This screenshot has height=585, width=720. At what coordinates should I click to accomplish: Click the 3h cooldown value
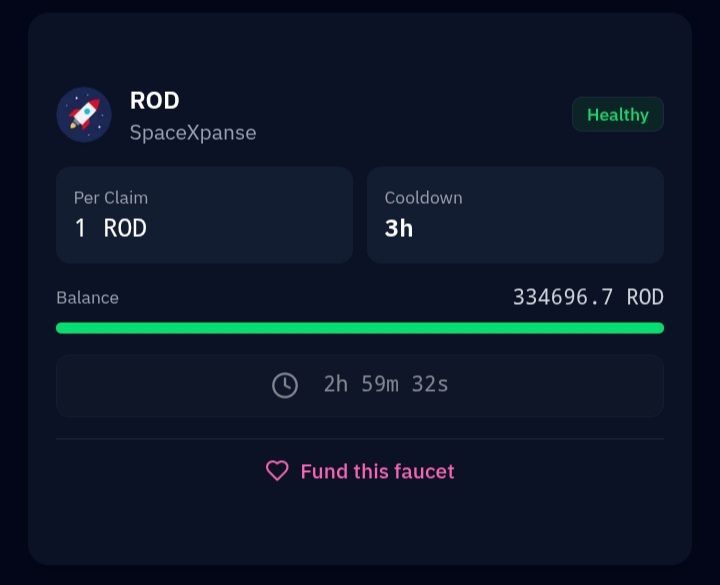click(399, 229)
